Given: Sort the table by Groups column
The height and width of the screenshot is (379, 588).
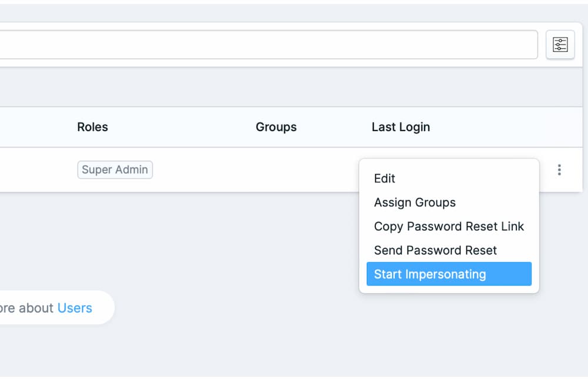Looking at the screenshot, I should (276, 127).
